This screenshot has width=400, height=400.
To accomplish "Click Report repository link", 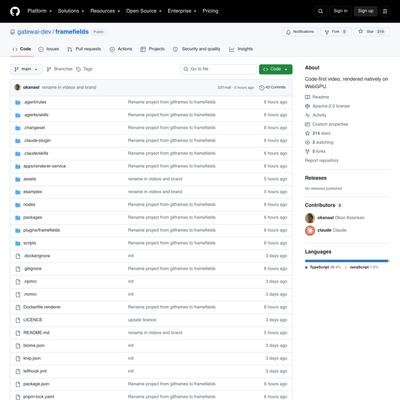I will (322, 160).
